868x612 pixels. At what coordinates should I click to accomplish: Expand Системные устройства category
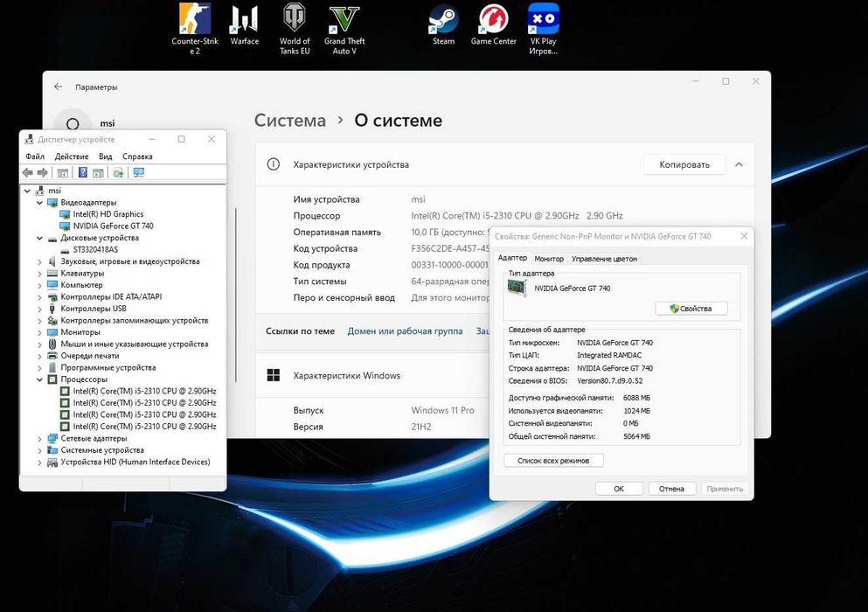40,450
